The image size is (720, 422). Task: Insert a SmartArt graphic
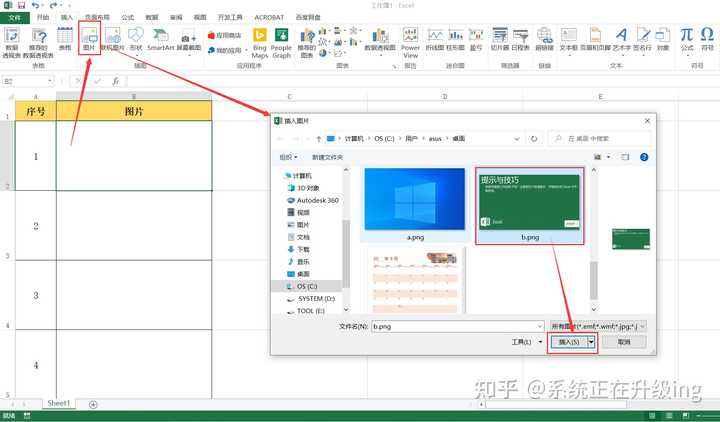pyautogui.click(x=161, y=39)
